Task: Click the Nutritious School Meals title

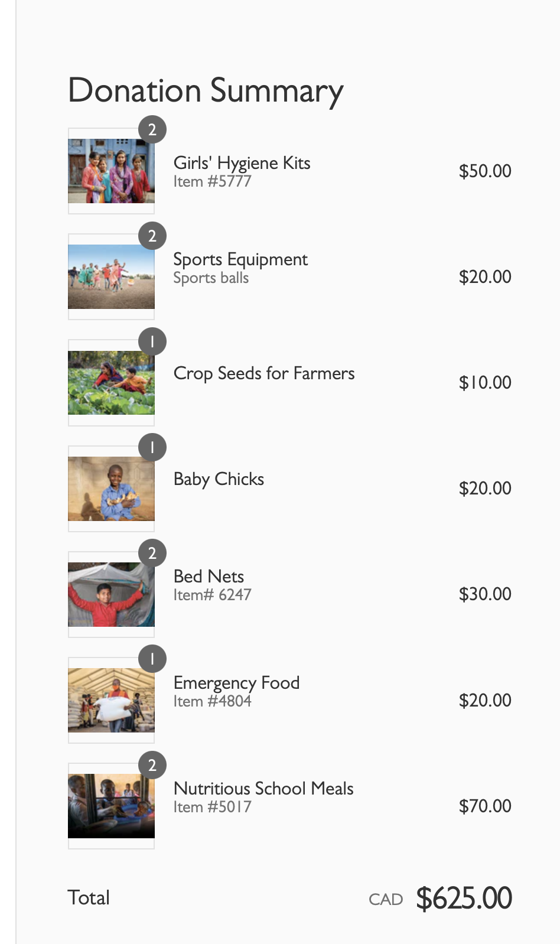Action: pyautogui.click(x=263, y=789)
